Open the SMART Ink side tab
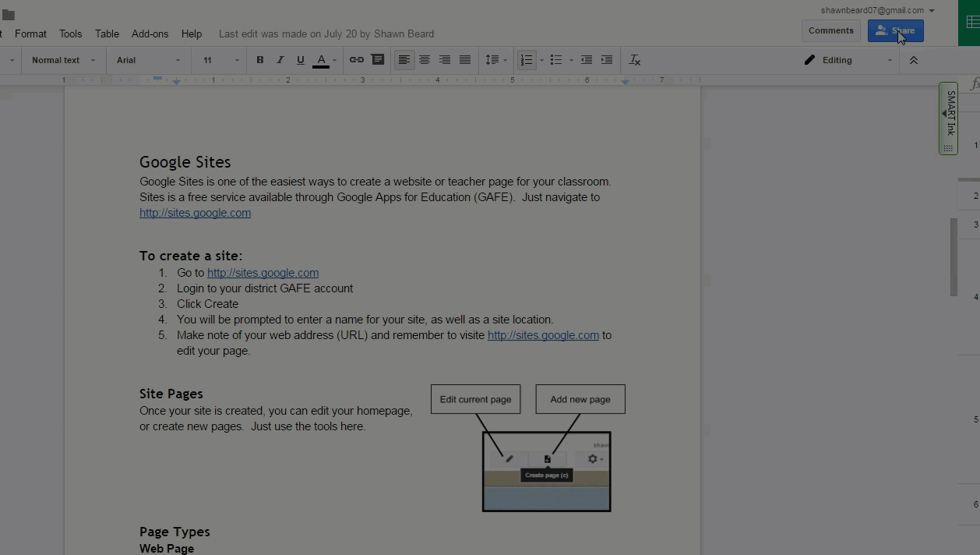This screenshot has height=555, width=980. click(949, 118)
